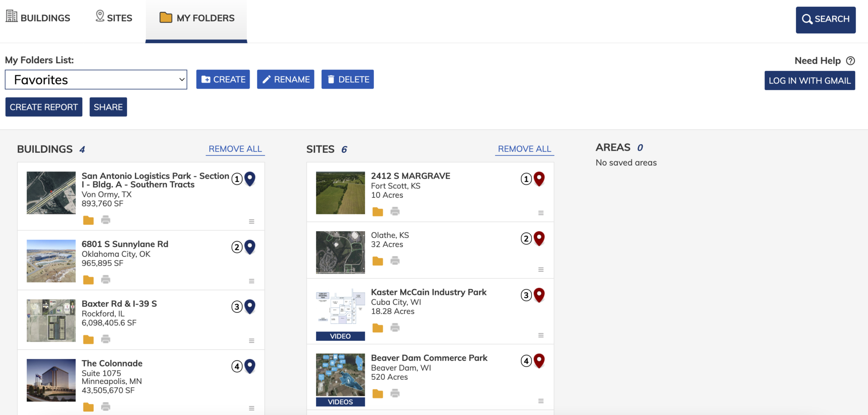Screen dimensions: 868x415
Task: Switch to the BUILDINGS tab
Action: click(38, 18)
